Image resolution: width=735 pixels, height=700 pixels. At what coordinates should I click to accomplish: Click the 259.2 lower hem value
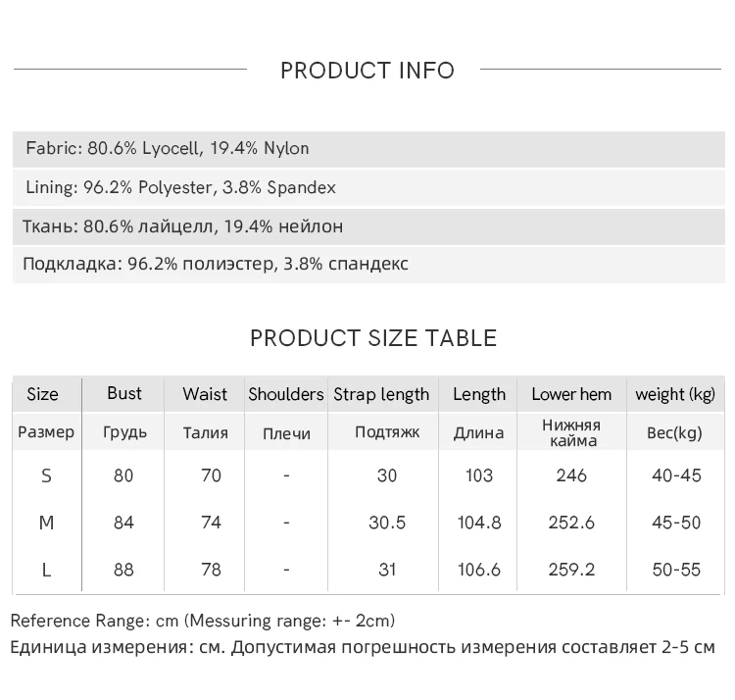click(x=571, y=570)
